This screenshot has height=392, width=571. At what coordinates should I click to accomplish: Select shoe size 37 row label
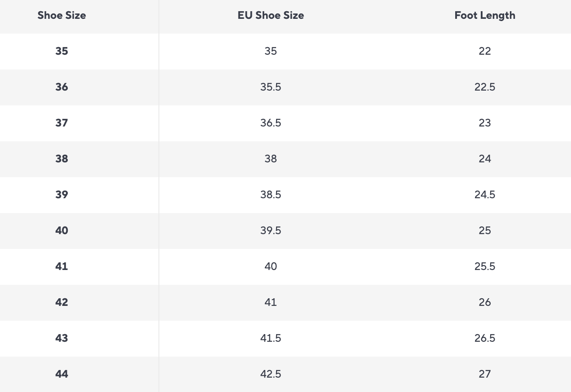61,123
